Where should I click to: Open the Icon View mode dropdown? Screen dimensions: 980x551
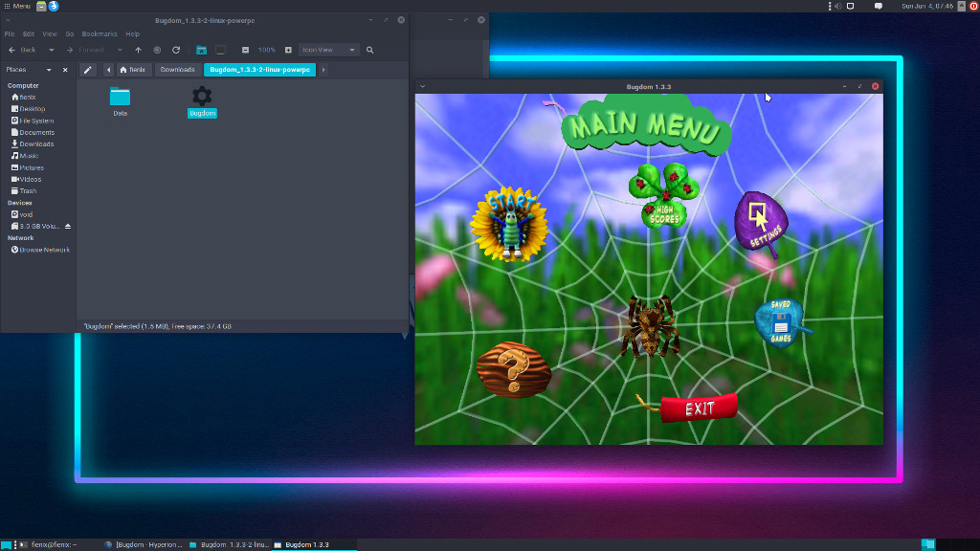pos(329,50)
